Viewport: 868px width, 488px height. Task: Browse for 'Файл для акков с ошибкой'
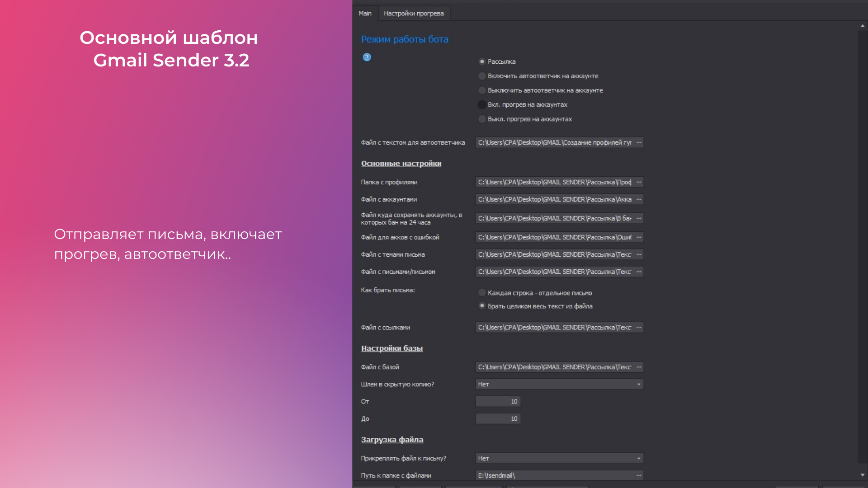(639, 238)
